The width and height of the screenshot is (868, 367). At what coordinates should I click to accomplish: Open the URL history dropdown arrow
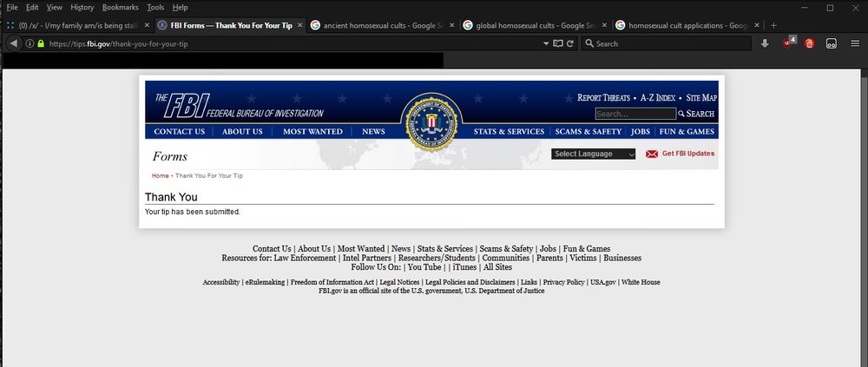[x=544, y=43]
